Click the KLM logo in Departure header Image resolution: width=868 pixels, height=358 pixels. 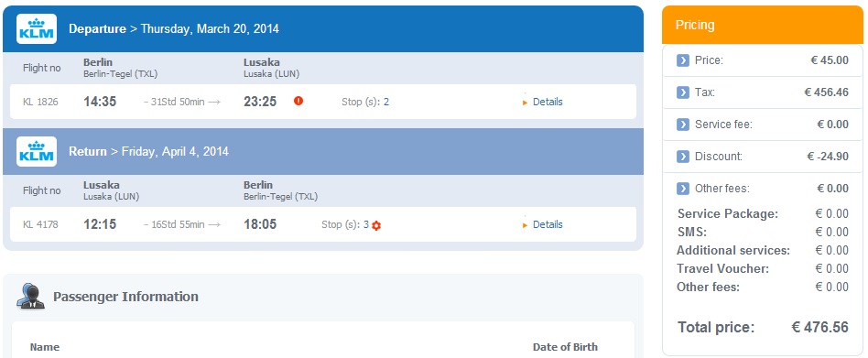pyautogui.click(x=37, y=28)
